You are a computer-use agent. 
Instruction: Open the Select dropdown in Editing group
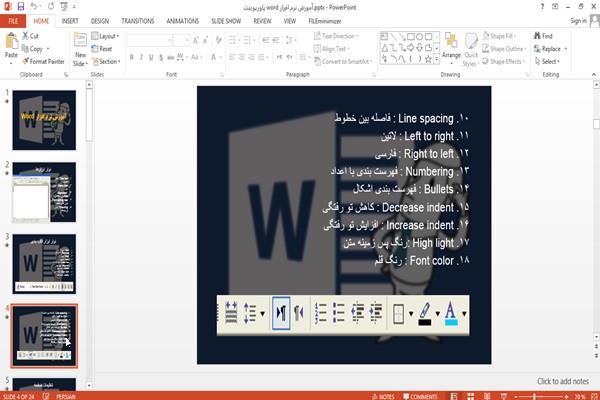[547, 61]
